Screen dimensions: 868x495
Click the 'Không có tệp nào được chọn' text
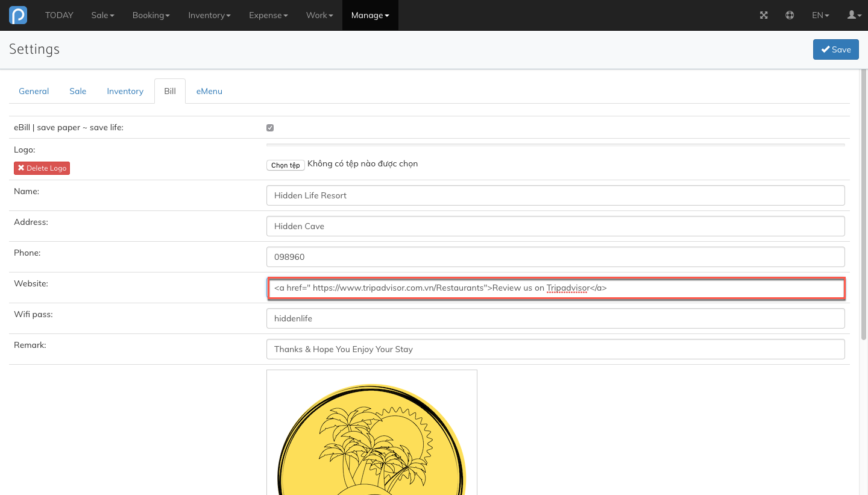(362, 163)
